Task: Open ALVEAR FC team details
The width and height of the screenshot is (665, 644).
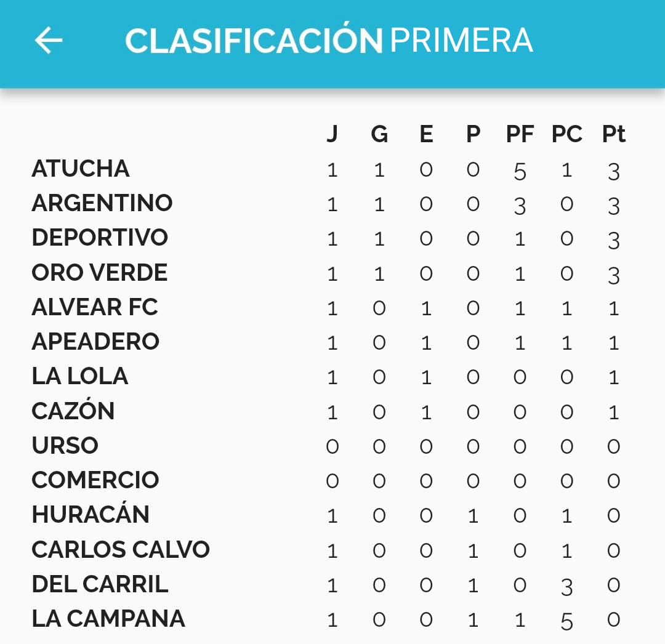Action: coord(95,307)
